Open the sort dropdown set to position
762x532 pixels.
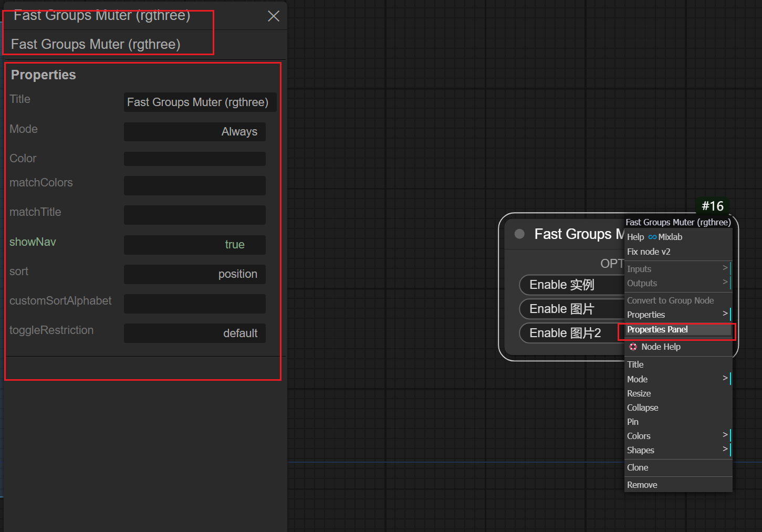[x=194, y=274]
